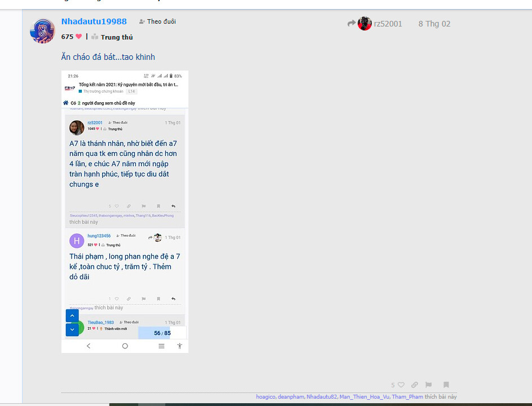This screenshot has height=406, width=532.
Task: Open Nhadautu19988 profile link
Action: 94,21
